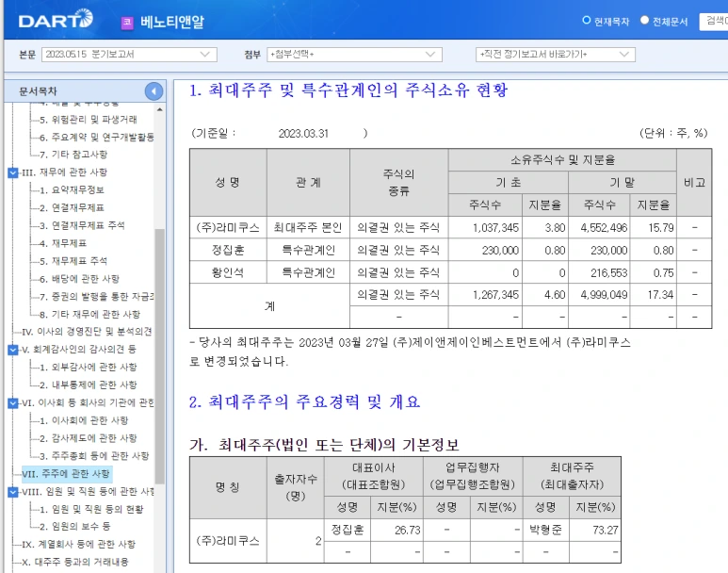
Task: Open 5. 재무제표 주석 in tree
Action: tap(73, 261)
